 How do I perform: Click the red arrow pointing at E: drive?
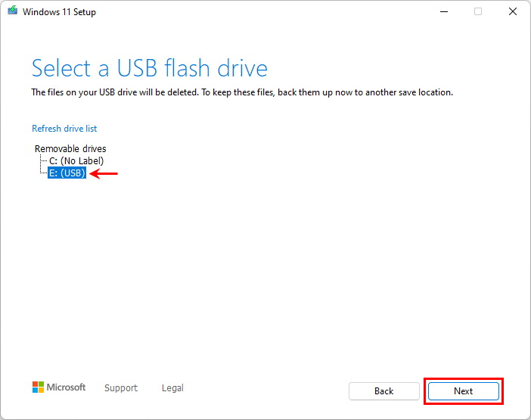(x=104, y=173)
